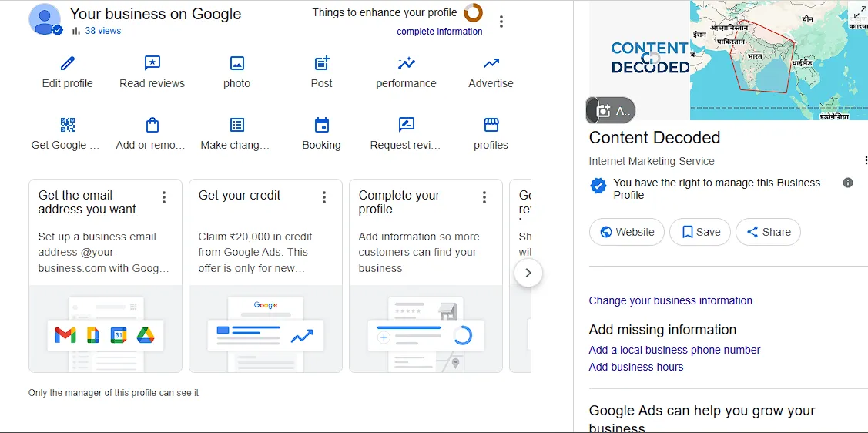This screenshot has height=433, width=868.
Task: Open the photo icon
Action: pos(237,63)
